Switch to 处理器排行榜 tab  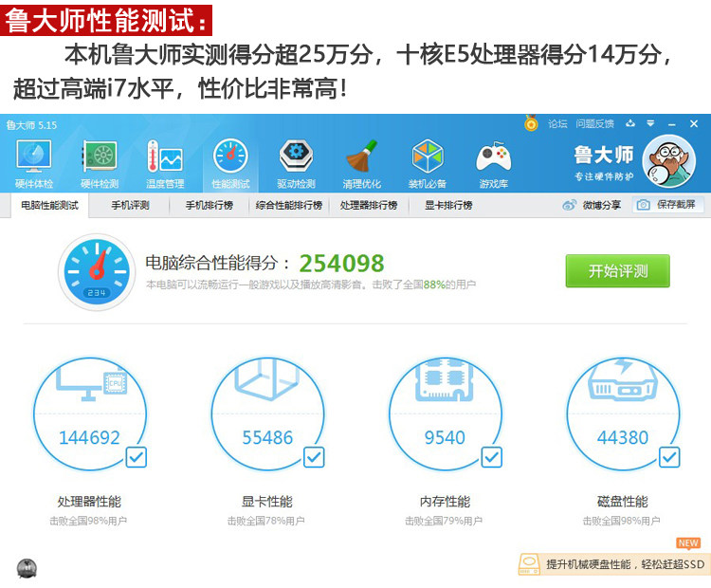pos(369,205)
